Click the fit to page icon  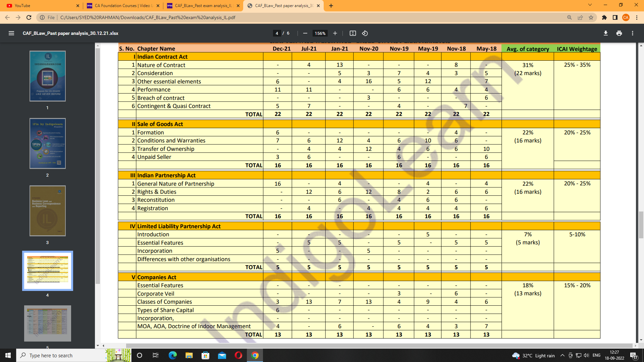tap(353, 33)
